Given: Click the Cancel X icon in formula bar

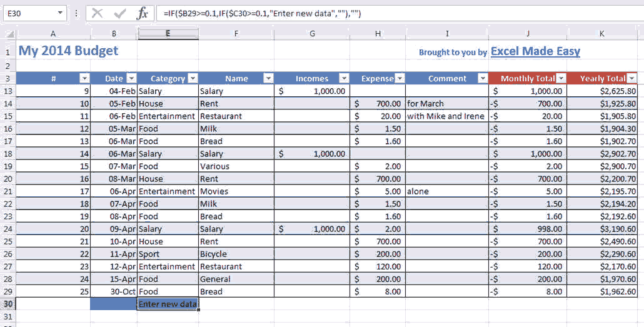Looking at the screenshot, I should [x=97, y=13].
